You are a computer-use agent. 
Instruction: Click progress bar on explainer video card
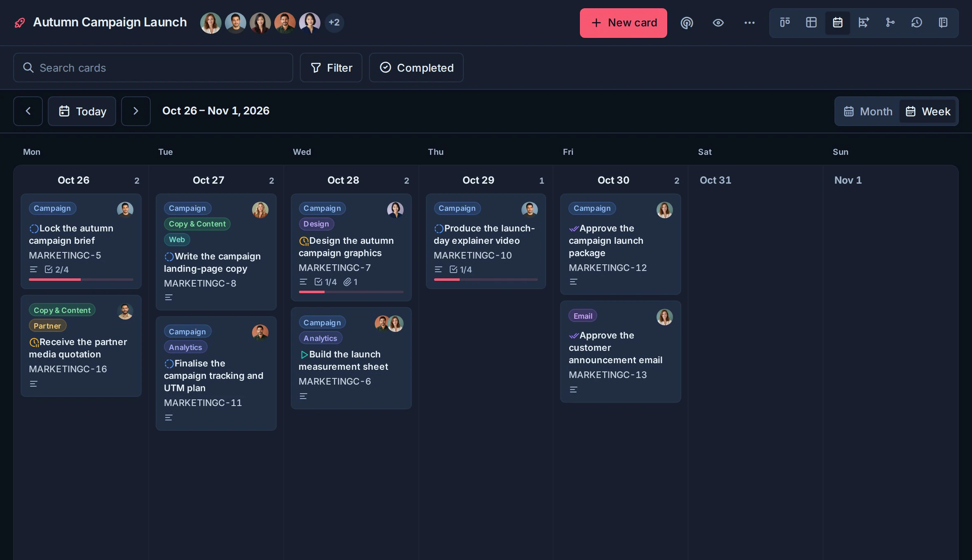486,280
